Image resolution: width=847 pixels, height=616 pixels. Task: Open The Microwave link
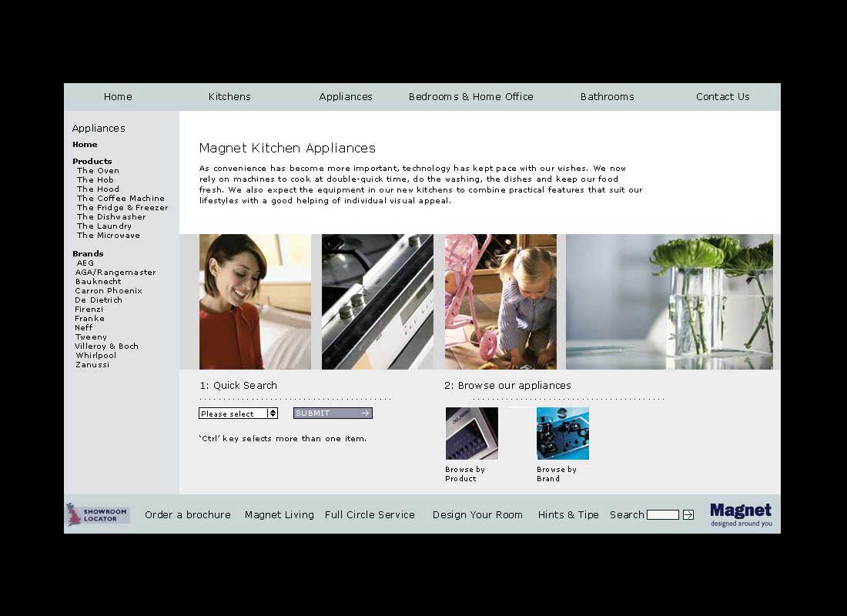108,235
